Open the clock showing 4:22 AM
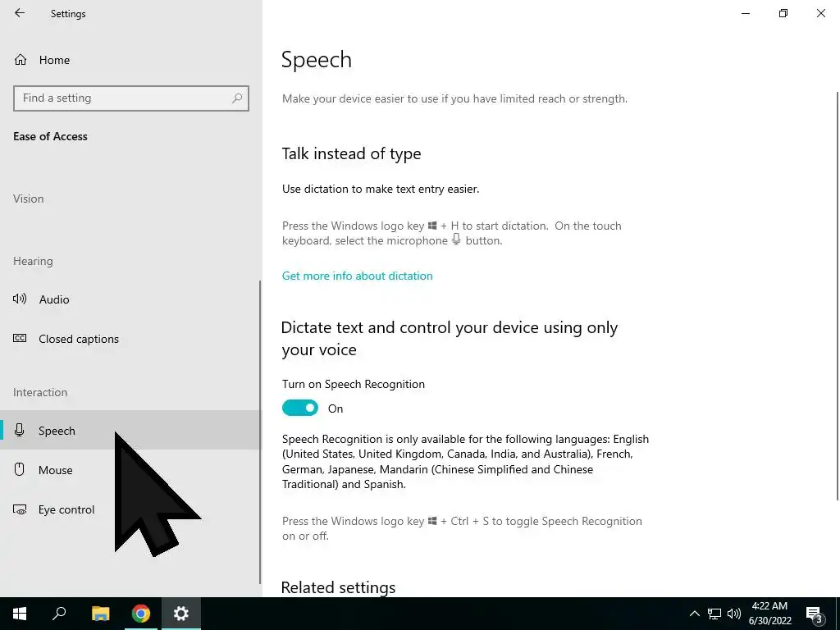This screenshot has height=630, width=840. click(x=769, y=614)
